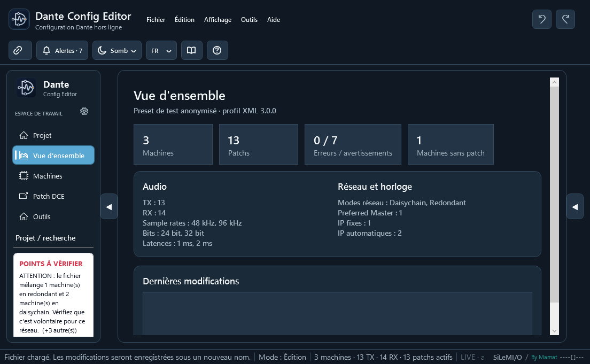Click the 3 Machines summary card
The height and width of the screenshot is (364, 590).
(173, 144)
